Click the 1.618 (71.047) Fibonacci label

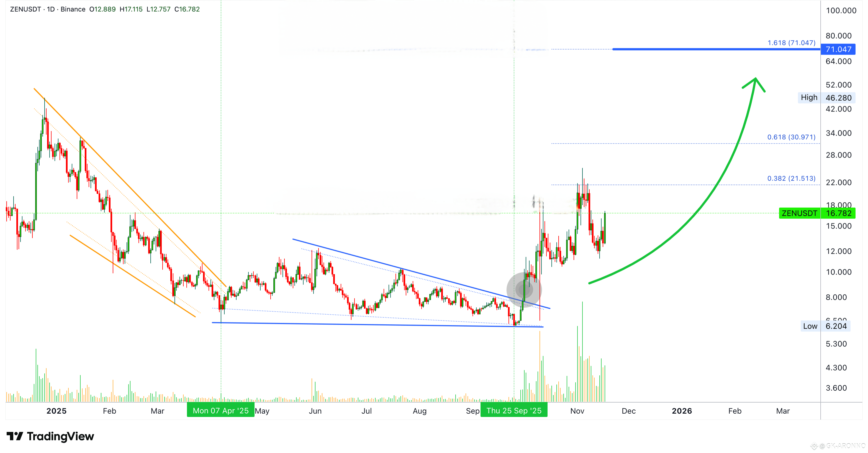tap(791, 43)
